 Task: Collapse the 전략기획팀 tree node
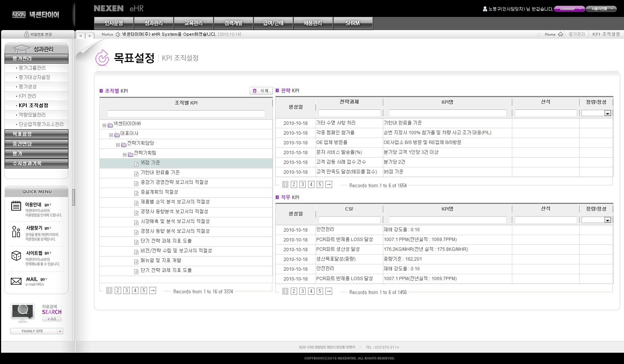point(124,155)
